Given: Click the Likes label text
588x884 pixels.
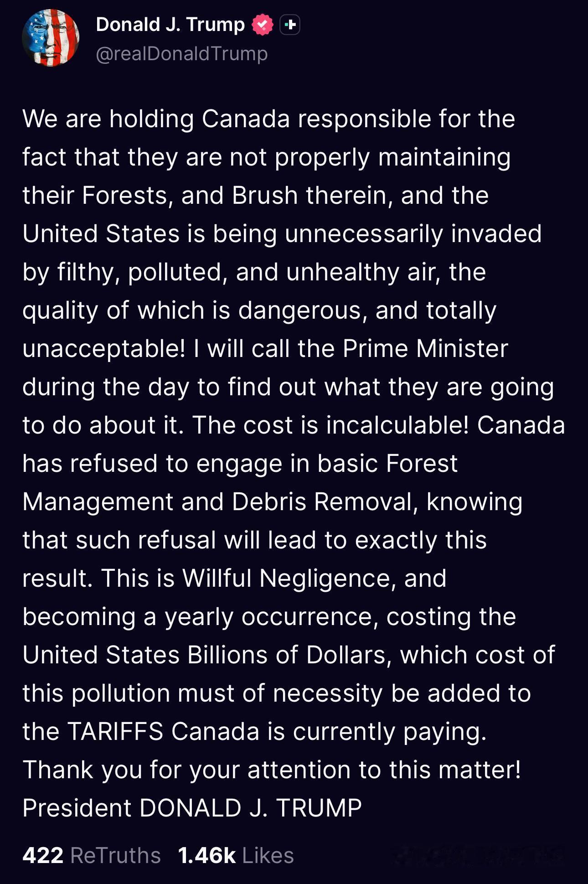Looking at the screenshot, I should coord(268,855).
